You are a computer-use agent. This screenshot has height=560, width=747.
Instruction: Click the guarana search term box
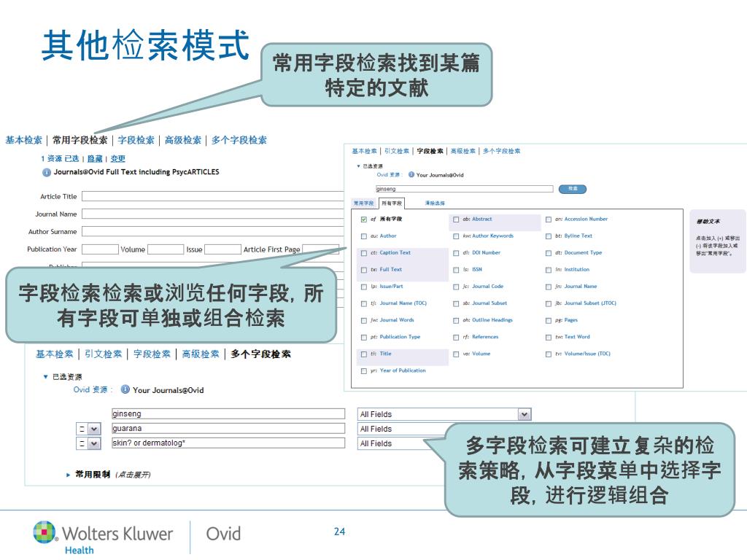(228, 429)
